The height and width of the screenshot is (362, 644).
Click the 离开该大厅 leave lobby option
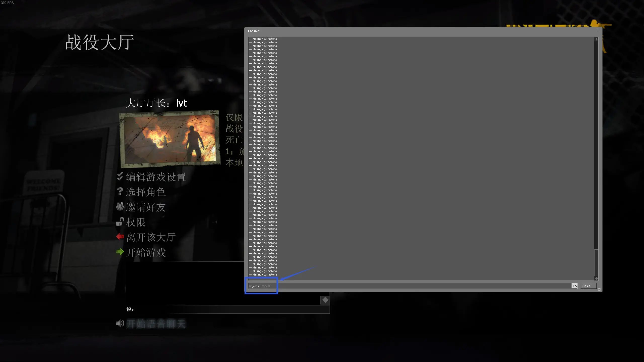[x=151, y=237]
